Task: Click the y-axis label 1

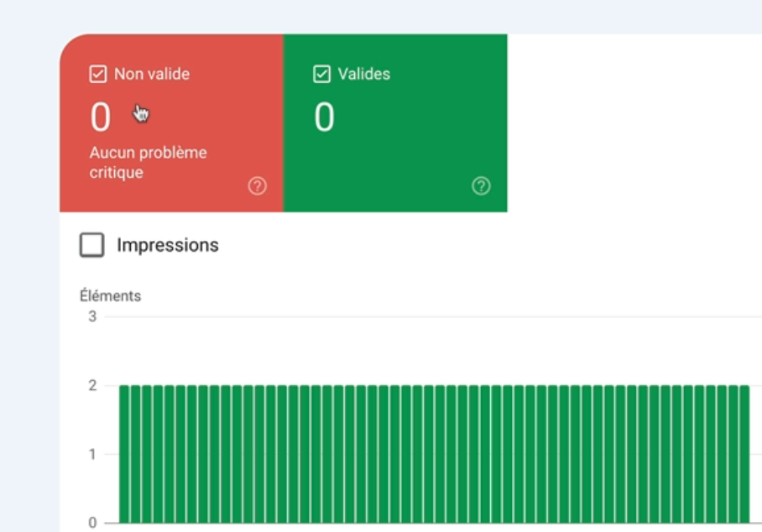Action: [92, 454]
